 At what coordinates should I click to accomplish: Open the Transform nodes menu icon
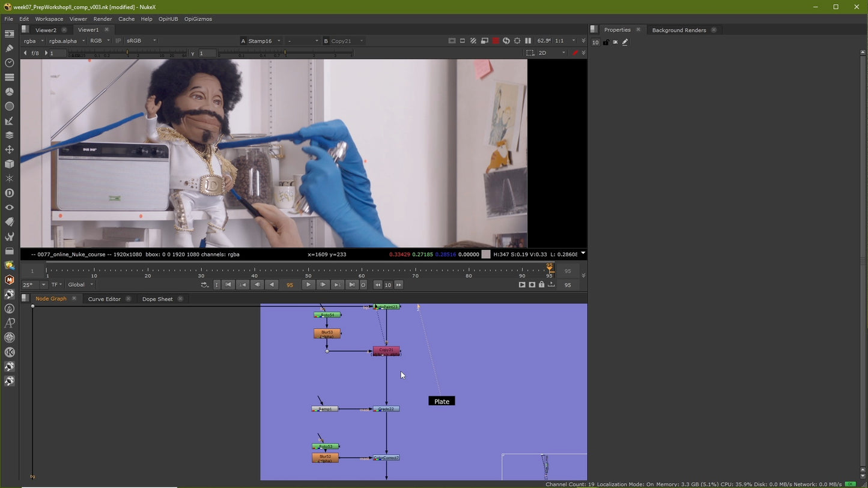click(x=9, y=149)
